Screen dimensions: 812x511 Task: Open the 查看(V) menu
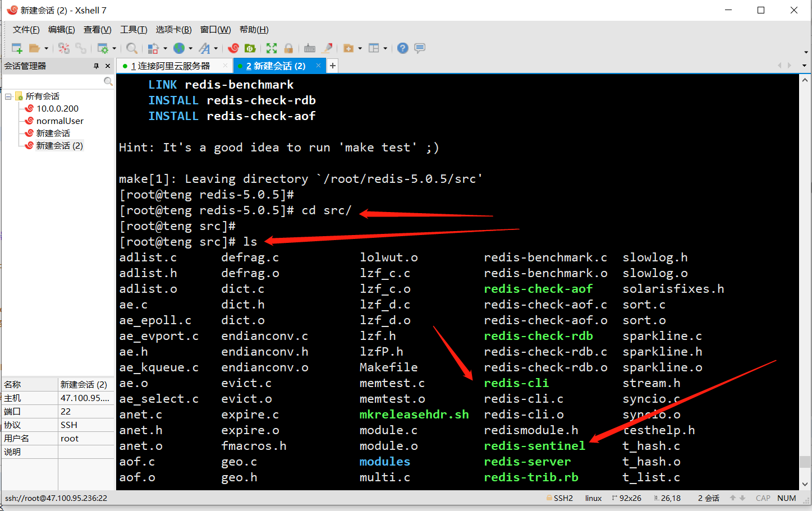click(97, 30)
